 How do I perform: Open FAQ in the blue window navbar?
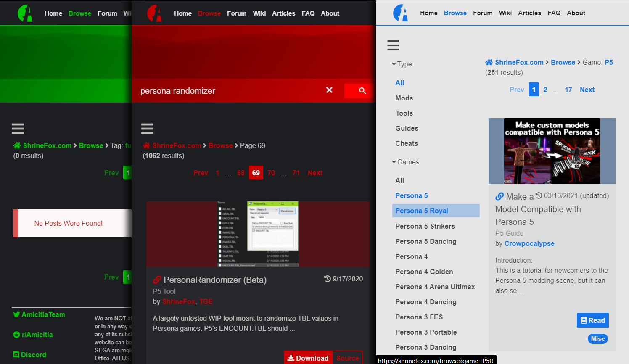tap(554, 13)
